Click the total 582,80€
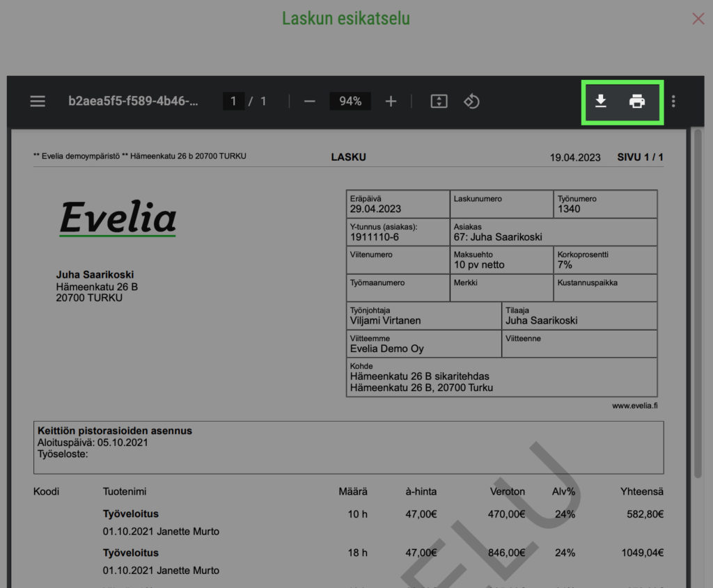Screen dimensions: 713x588 645,514
